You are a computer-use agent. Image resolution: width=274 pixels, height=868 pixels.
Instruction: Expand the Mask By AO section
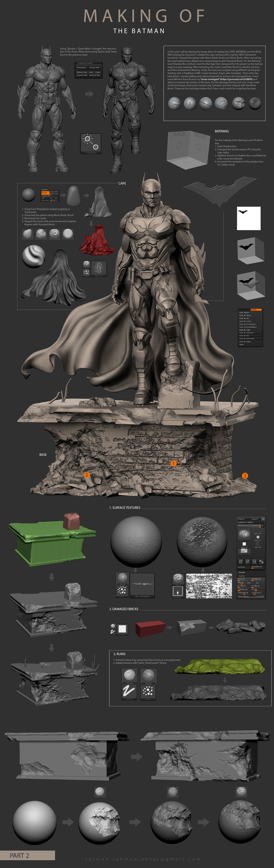pyautogui.click(x=250, y=318)
